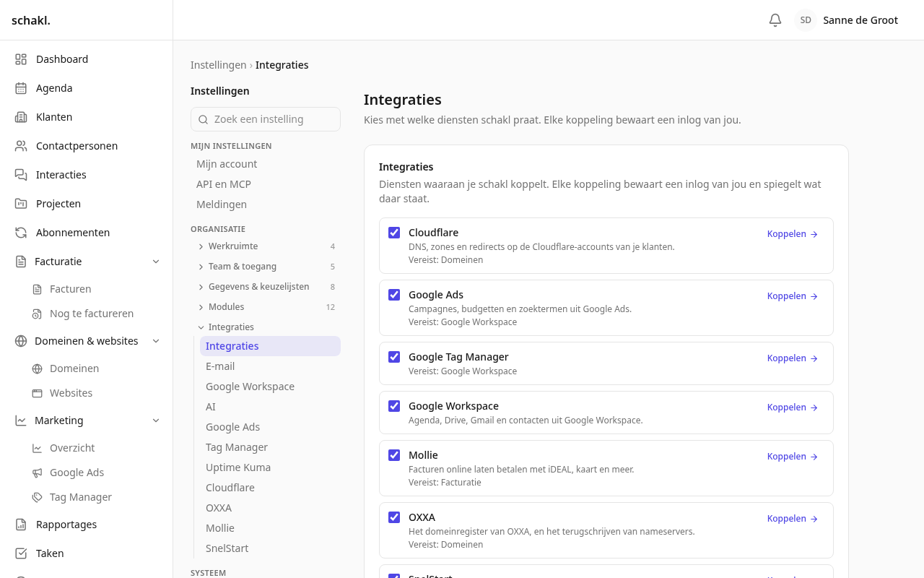Click the Abonnementen refresh icon
Image resolution: width=924 pixels, height=578 pixels.
pos(21,233)
